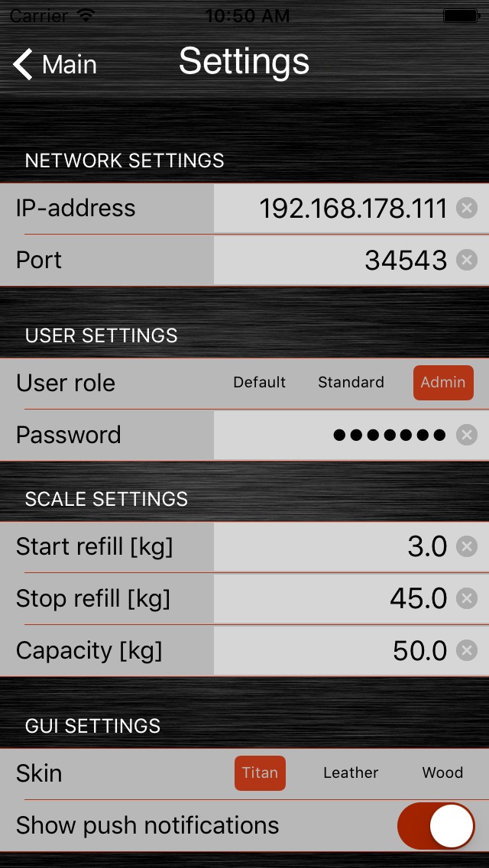
Task: Clear the Stop refill value with its X icon
Action: 466,598
